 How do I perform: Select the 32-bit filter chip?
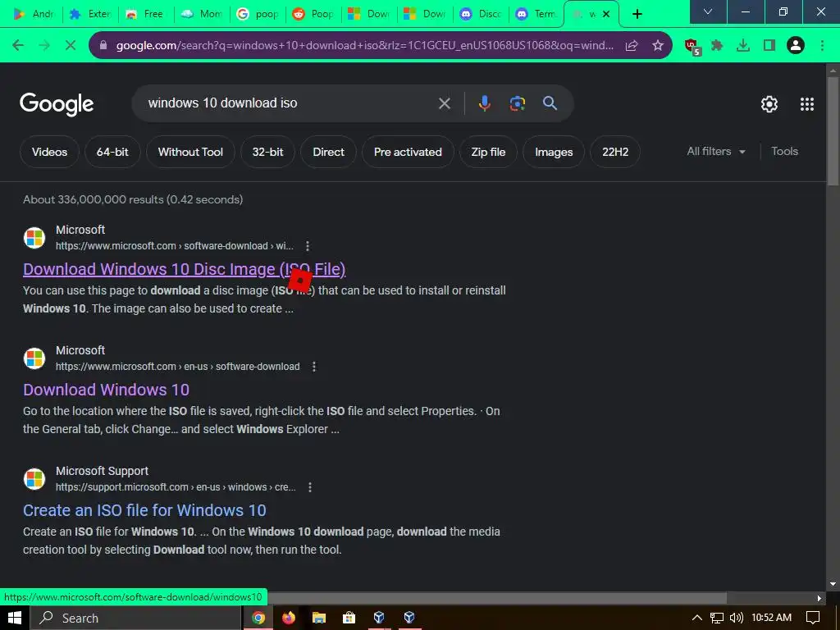tap(268, 152)
